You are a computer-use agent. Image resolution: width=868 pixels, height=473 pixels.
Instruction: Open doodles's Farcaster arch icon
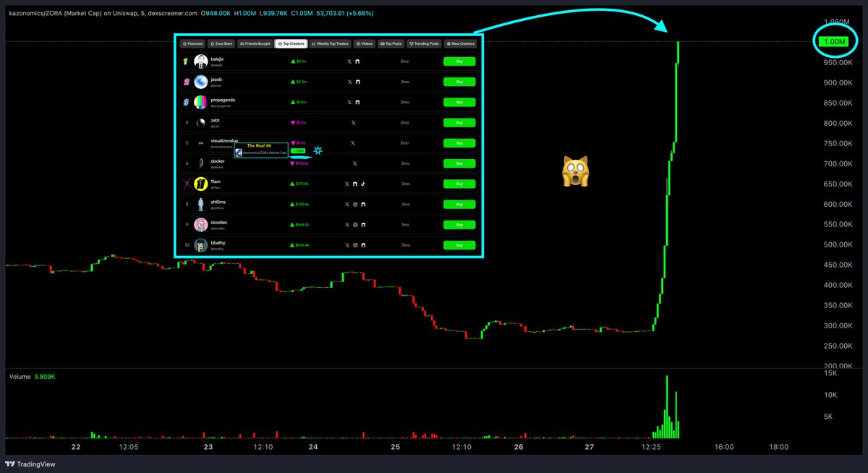pos(363,225)
